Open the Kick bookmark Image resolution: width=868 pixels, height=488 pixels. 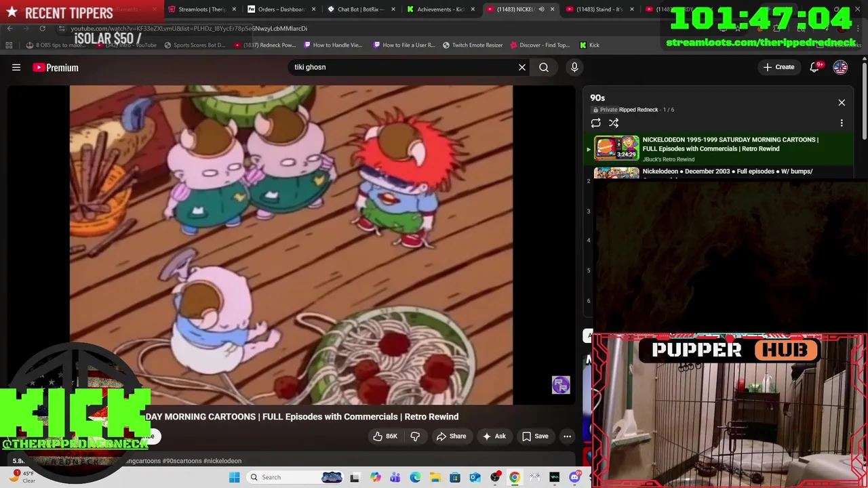tap(589, 45)
